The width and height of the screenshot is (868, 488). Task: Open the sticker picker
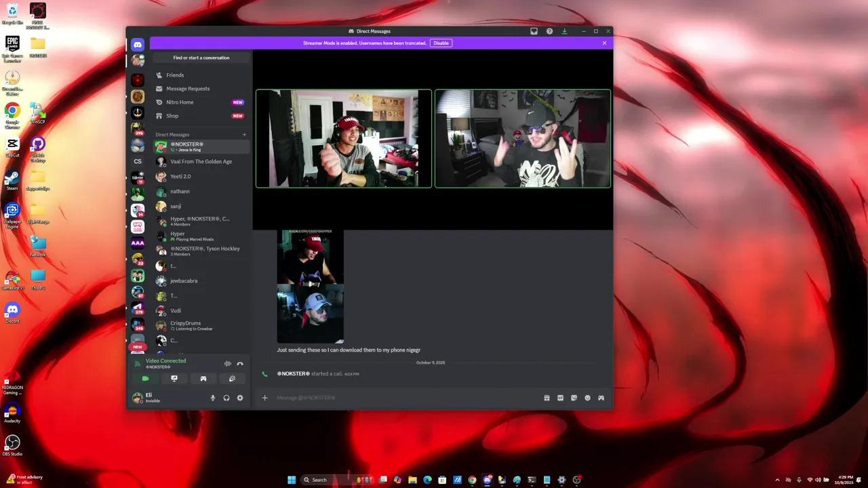[574, 398]
